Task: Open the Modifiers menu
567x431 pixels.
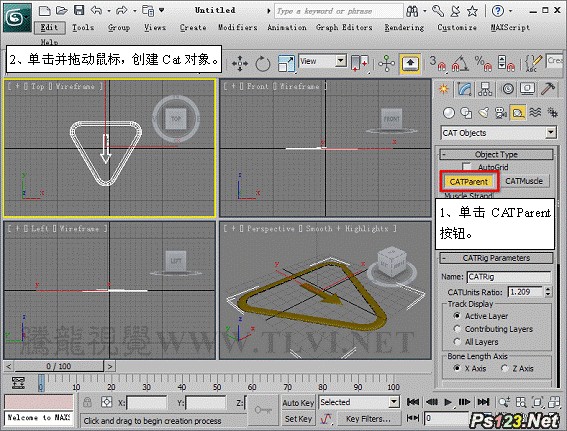Action: pos(238,27)
